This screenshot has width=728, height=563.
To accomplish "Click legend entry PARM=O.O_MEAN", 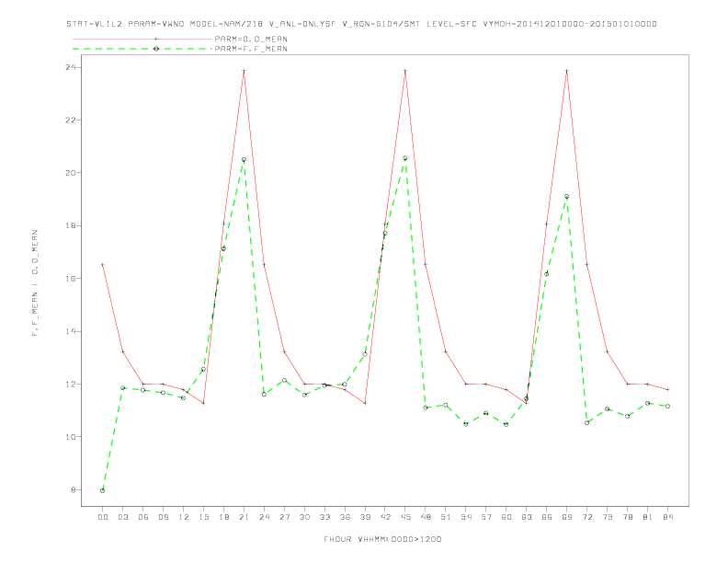I will pyautogui.click(x=251, y=39).
